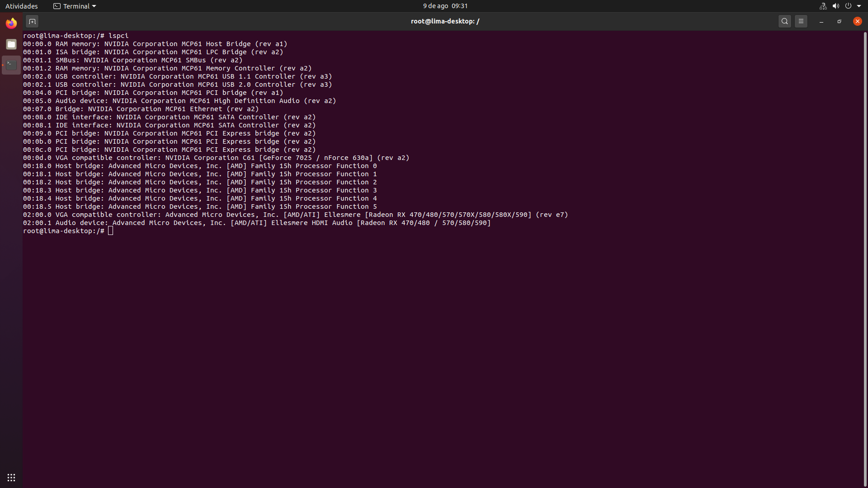
Task: Click the Processor Function 4 line
Action: click(200, 198)
